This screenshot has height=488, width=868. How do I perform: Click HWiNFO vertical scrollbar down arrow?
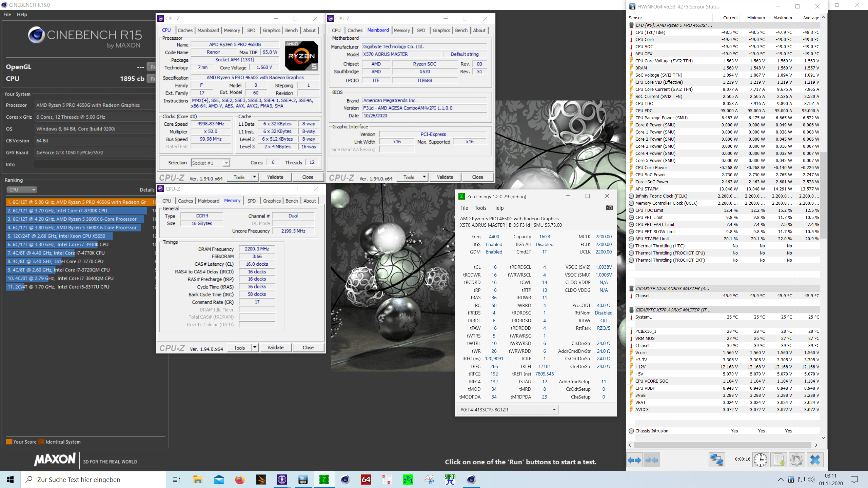tap(823, 438)
